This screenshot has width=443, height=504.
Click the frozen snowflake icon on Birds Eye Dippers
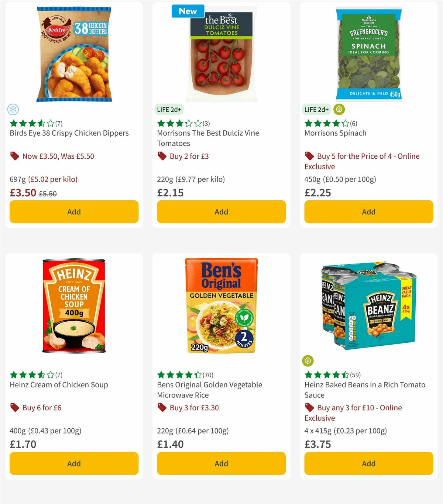(x=14, y=110)
